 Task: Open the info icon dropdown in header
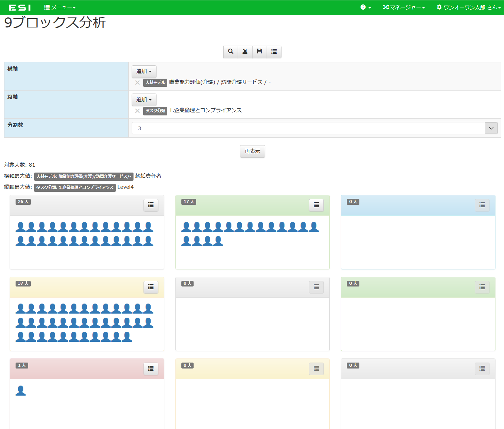tap(366, 7)
